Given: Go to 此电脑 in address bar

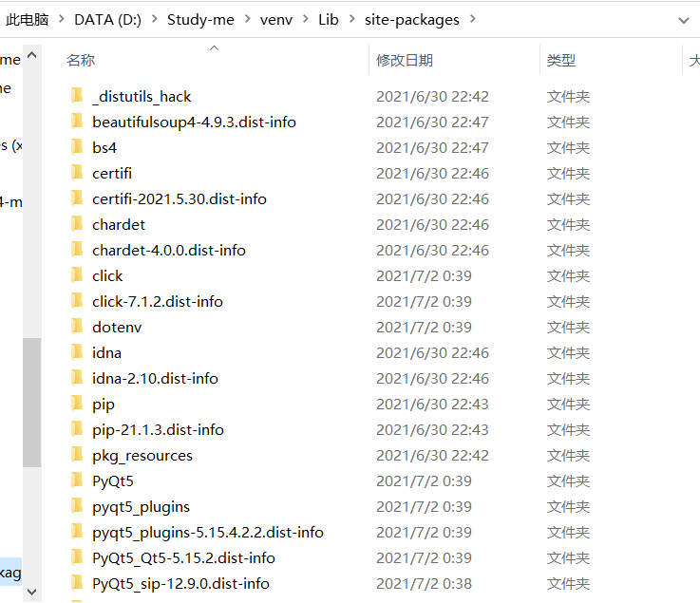Looking at the screenshot, I should click(x=27, y=20).
